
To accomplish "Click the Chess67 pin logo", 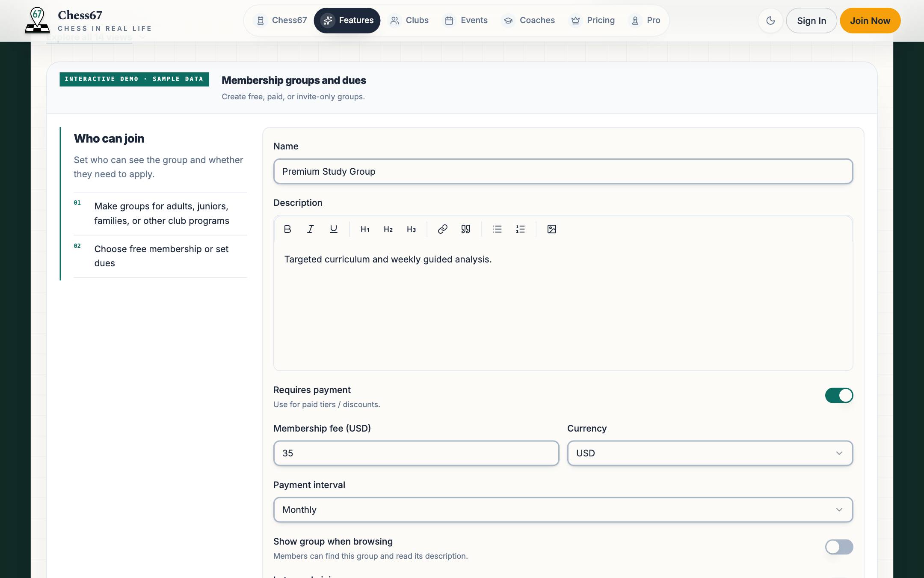I will click(x=37, y=20).
